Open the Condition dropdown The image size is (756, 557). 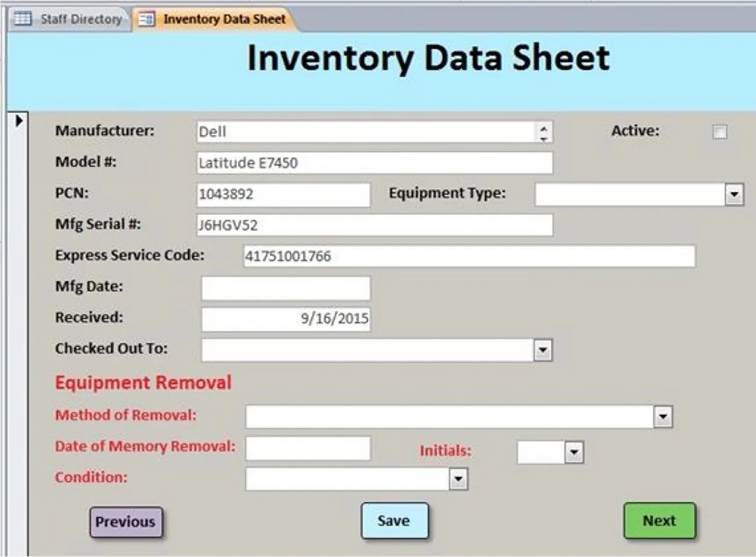460,479
